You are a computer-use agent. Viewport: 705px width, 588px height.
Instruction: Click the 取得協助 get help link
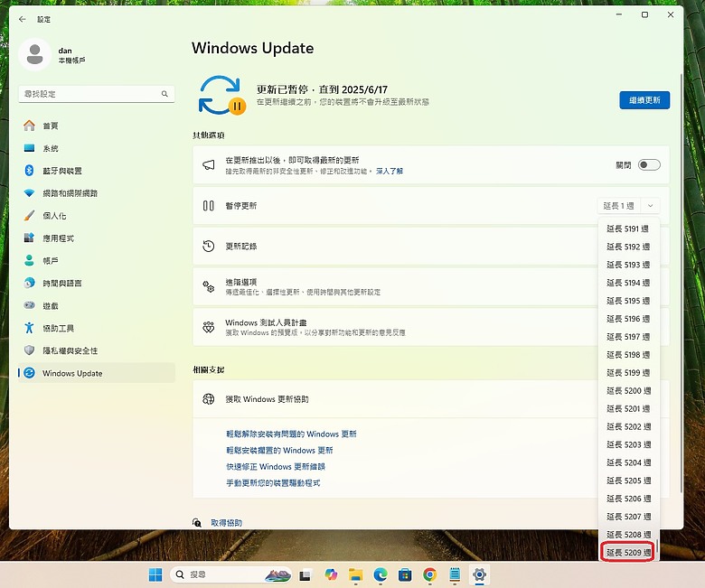tap(227, 522)
